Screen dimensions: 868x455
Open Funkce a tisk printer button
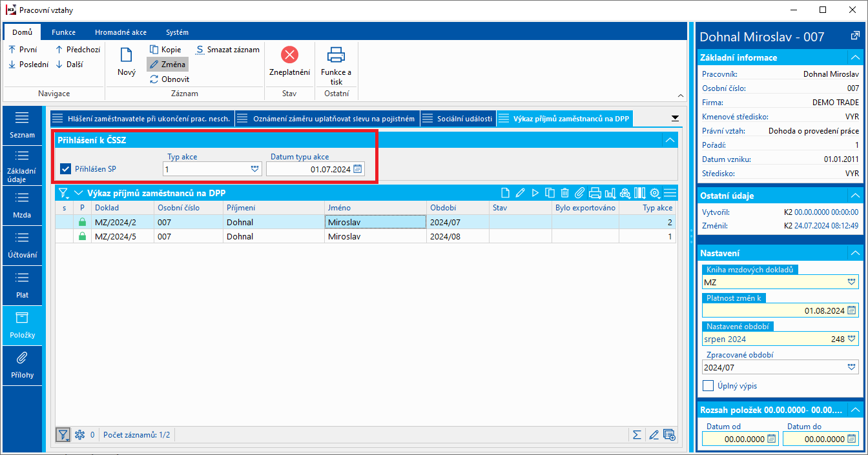coord(336,56)
